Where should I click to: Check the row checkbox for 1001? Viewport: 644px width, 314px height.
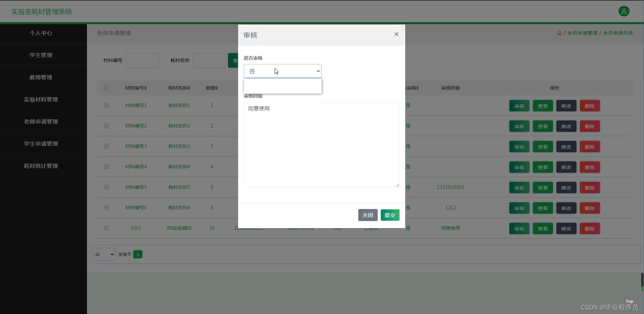(x=106, y=228)
